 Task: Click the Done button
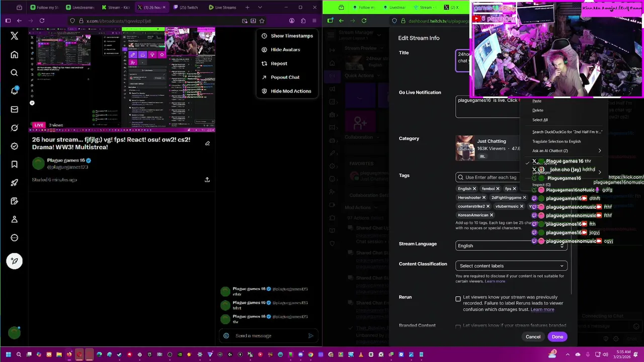coord(557,337)
